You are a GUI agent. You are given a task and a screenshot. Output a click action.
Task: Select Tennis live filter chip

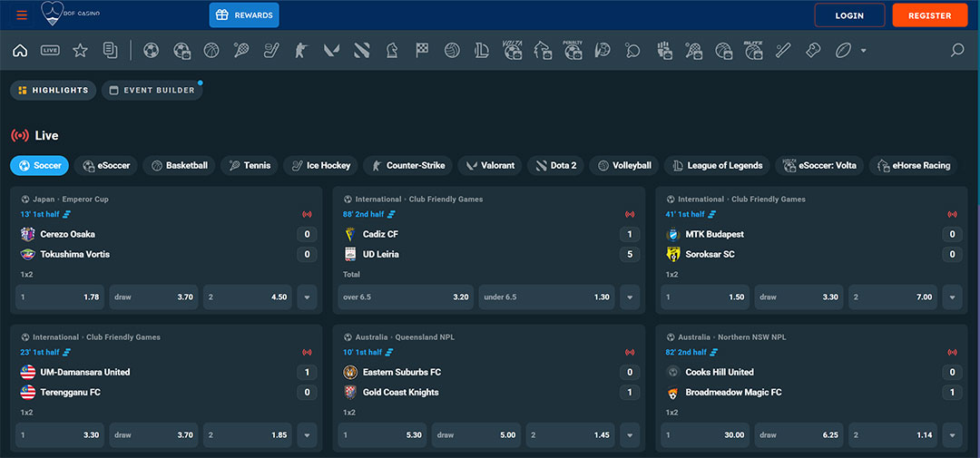(250, 166)
